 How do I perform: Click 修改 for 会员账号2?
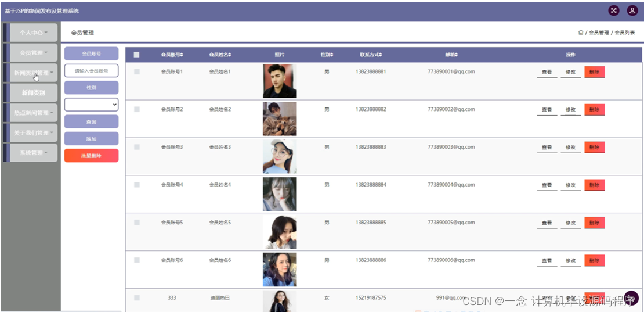pos(571,110)
